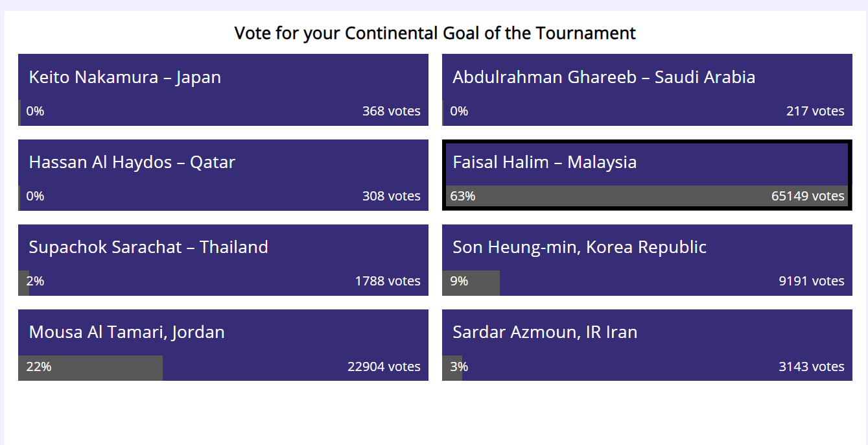Click the 308 votes label
Viewport: 868px width, 445px height.
tap(392, 196)
